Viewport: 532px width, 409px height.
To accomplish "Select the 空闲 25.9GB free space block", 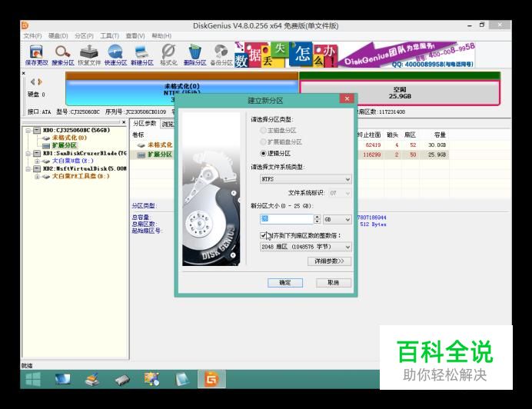I will click(400, 93).
